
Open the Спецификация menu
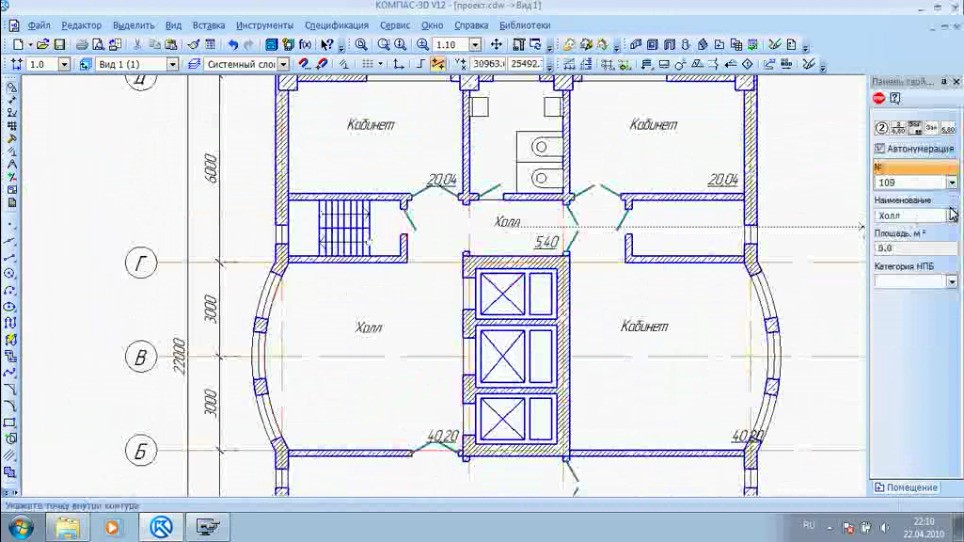tap(336, 25)
